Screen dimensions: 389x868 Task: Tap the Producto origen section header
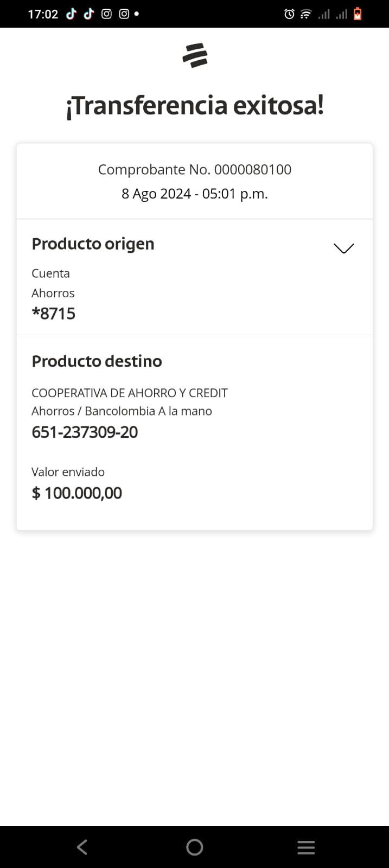point(93,244)
